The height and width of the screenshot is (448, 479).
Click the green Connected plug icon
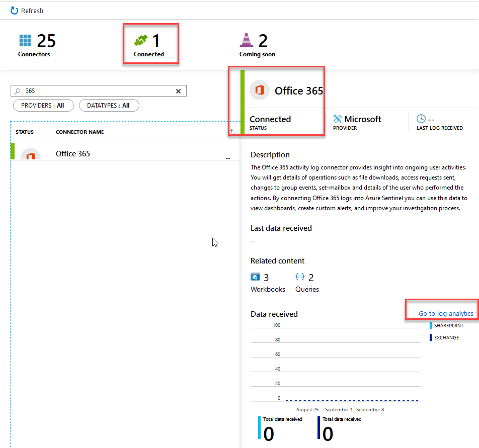141,40
